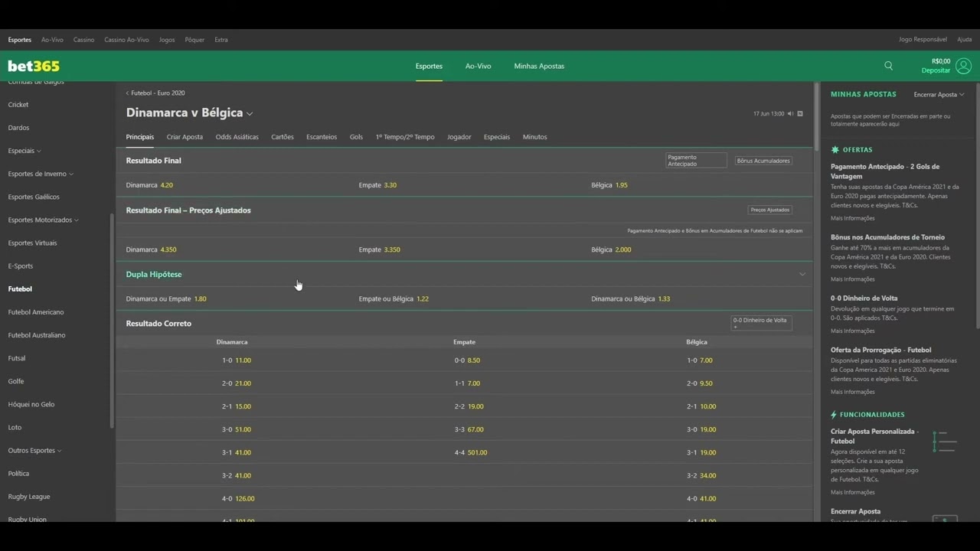Open Cassino Ao-Vivo in the top bar

tap(126, 40)
